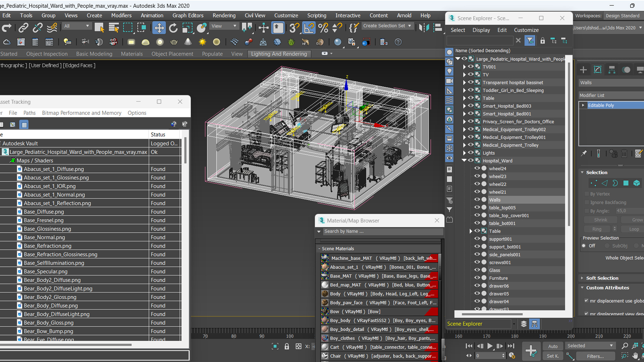This screenshot has height=362, width=644.
Task: Click the Shrink selection button
Action: [600, 220]
